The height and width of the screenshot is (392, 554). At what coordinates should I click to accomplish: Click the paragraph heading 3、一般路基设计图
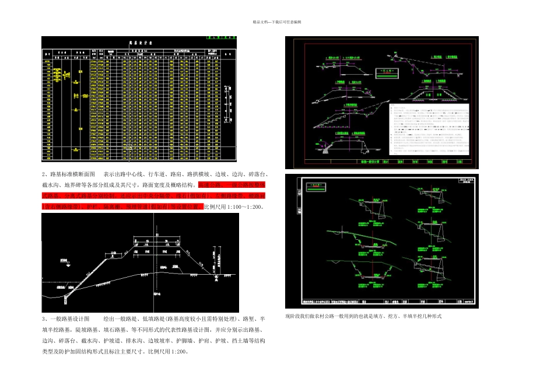tap(65, 319)
